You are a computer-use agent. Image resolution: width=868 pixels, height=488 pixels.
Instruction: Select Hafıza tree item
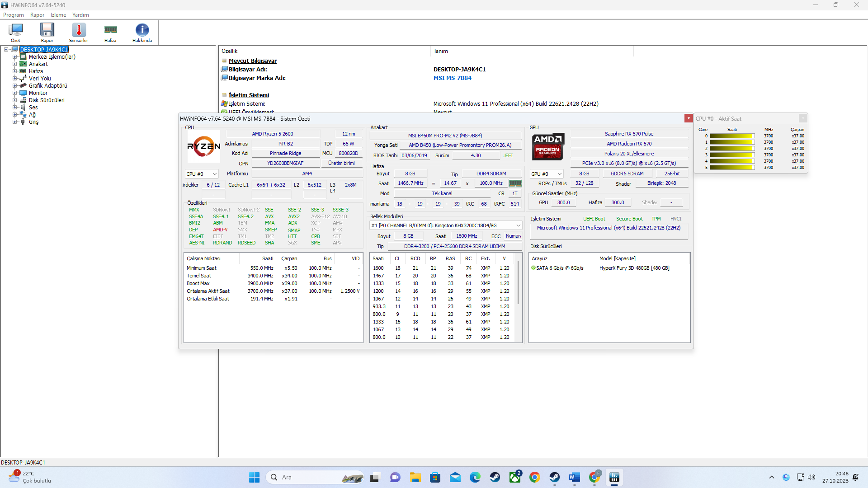click(x=36, y=71)
